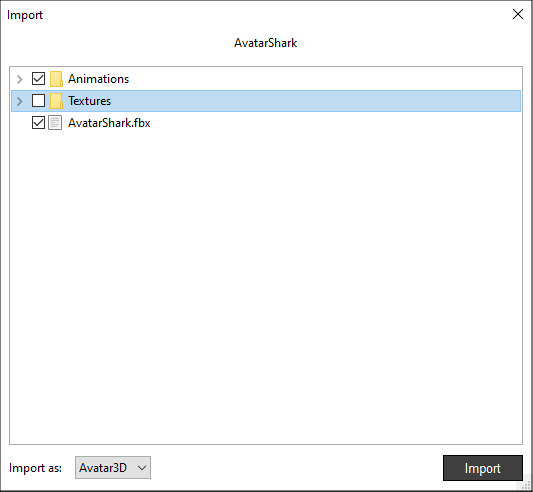Click the AvatarShark.fbx file icon
Image resolution: width=533 pixels, height=492 pixels.
tap(55, 123)
